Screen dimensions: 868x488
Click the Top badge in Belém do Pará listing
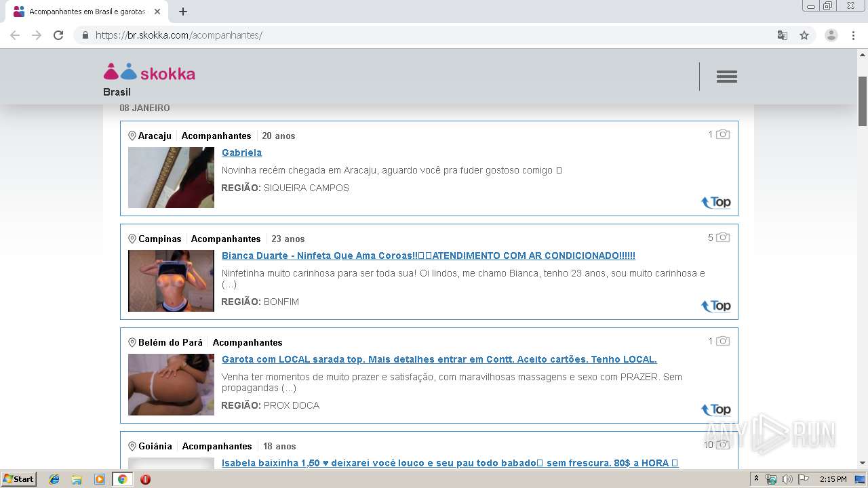click(x=716, y=409)
